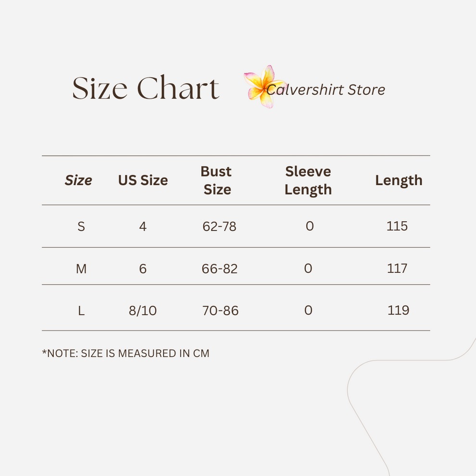476x476 pixels.
Task: Click the US Size column header
Action: 143,180
